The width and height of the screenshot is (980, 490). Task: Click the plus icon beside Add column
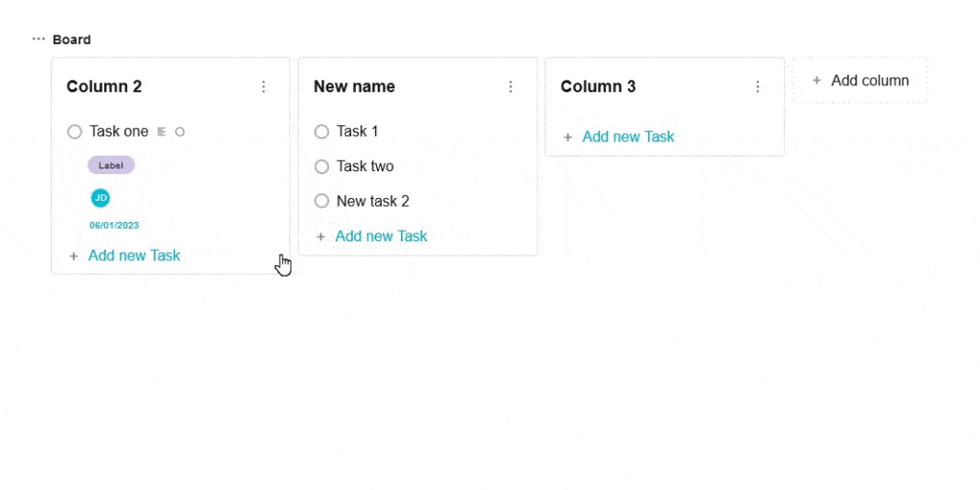(816, 80)
